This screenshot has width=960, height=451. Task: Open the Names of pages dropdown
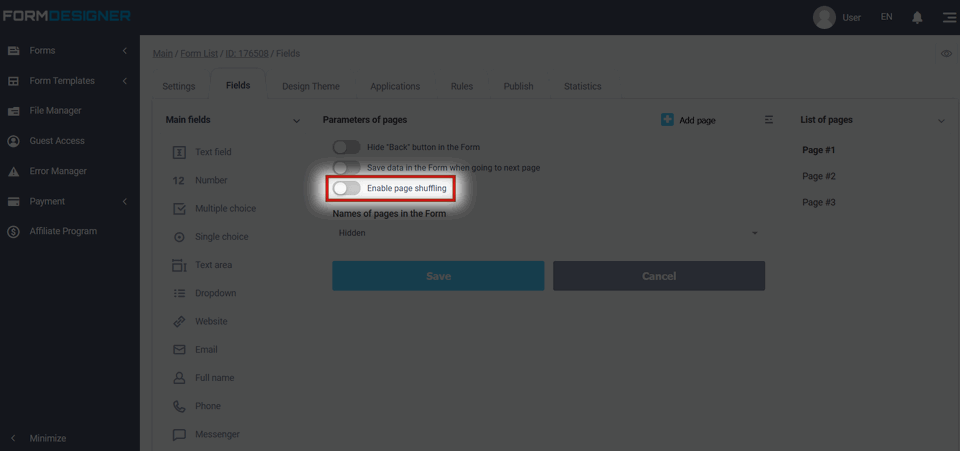(x=547, y=233)
